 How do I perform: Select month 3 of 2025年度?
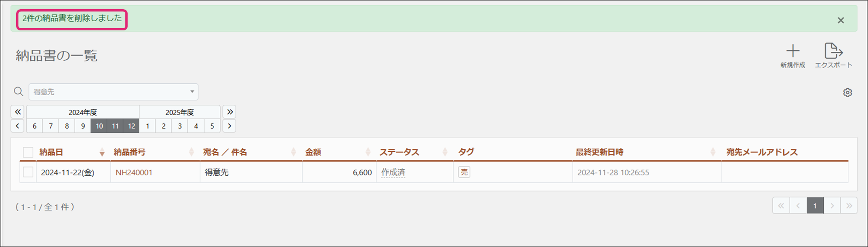[x=180, y=126]
